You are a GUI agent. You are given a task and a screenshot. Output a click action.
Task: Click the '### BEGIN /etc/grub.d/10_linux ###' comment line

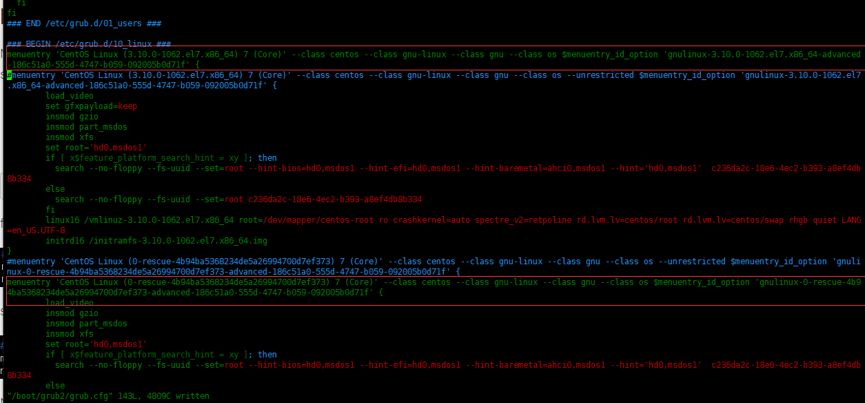pos(88,44)
